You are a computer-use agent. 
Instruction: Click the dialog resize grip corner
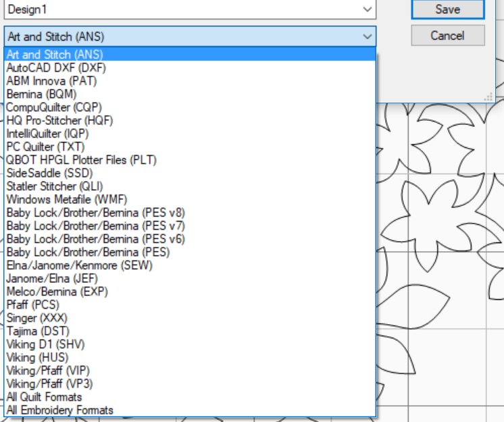(x=488, y=97)
